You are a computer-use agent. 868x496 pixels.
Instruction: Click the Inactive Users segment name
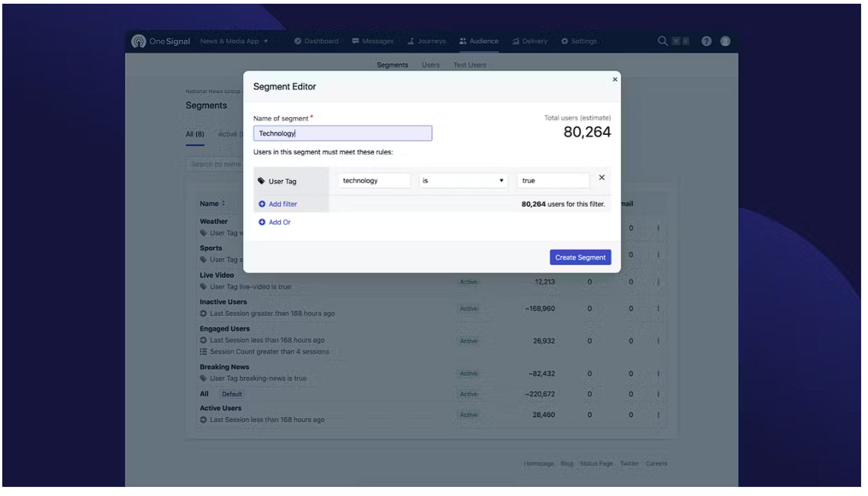(x=225, y=303)
